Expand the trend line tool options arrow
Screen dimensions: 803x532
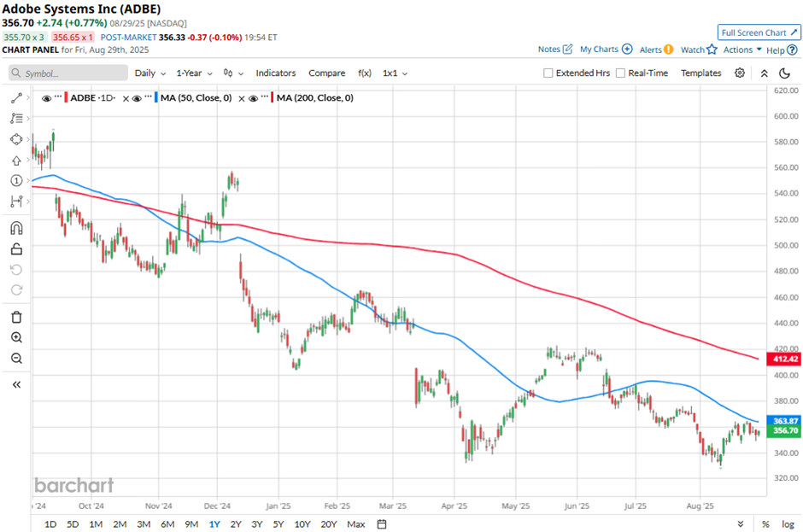(27, 98)
